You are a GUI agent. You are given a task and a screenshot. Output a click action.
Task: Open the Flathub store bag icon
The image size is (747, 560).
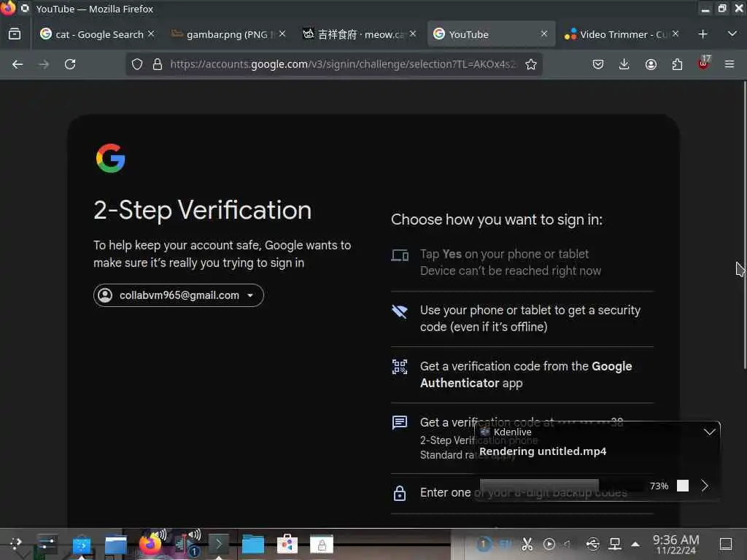point(287,544)
